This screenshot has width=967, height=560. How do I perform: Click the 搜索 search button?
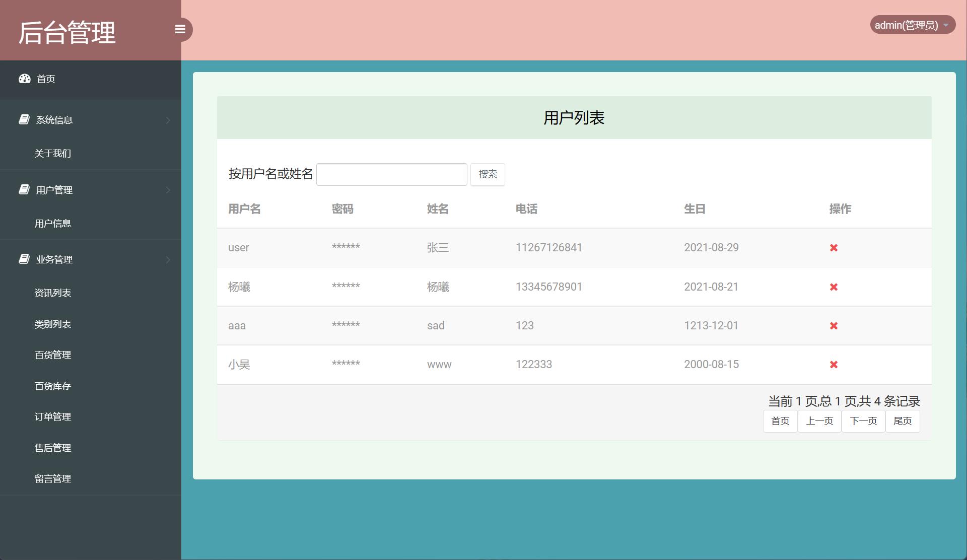tap(487, 174)
